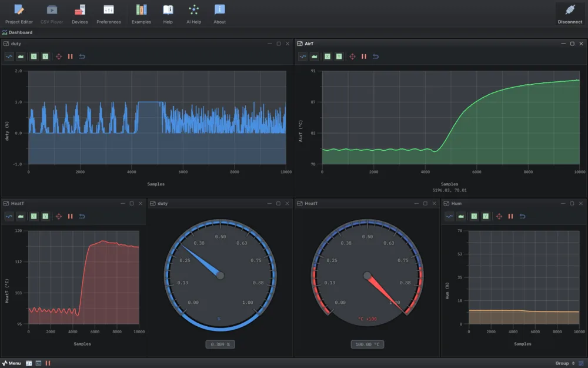The height and width of the screenshot is (368, 588).
Task: Click the top duty plot window icon
Action: click(6, 44)
